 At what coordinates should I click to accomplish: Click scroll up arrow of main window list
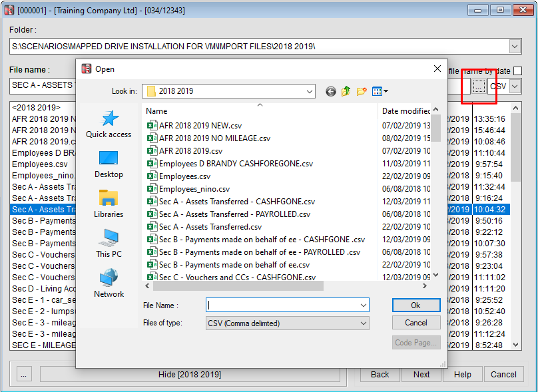tap(515, 108)
